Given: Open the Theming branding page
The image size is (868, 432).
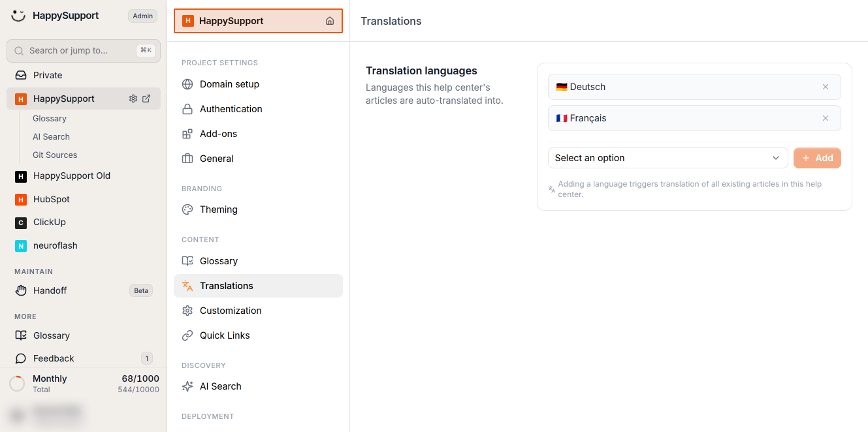Looking at the screenshot, I should point(258,209).
